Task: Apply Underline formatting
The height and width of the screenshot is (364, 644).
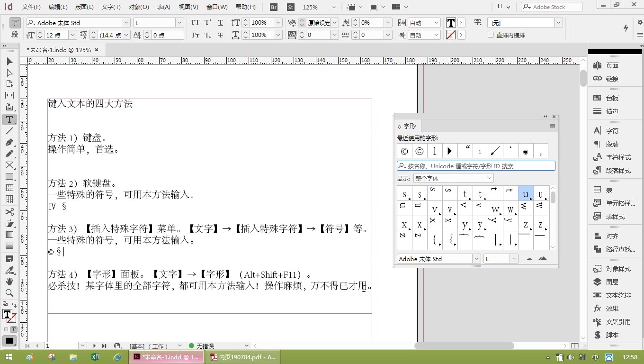Action: tap(221, 23)
